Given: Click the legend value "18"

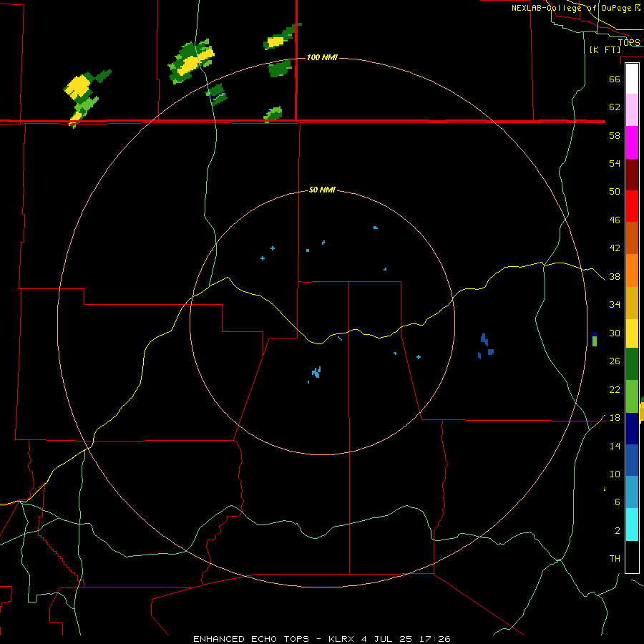Looking at the screenshot, I should [615, 418].
